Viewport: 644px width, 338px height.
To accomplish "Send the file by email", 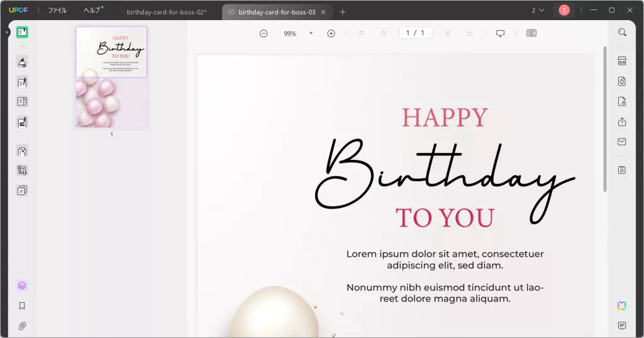I will (x=622, y=142).
